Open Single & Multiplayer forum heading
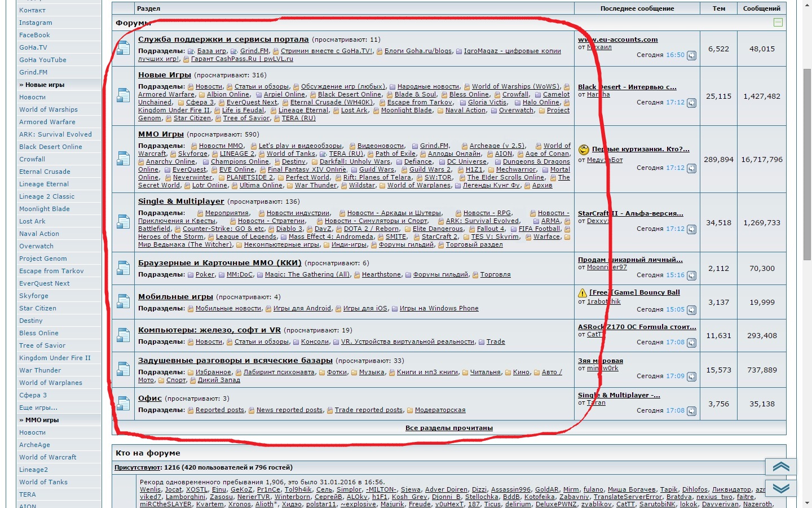The height and width of the screenshot is (508, 812). tap(181, 202)
